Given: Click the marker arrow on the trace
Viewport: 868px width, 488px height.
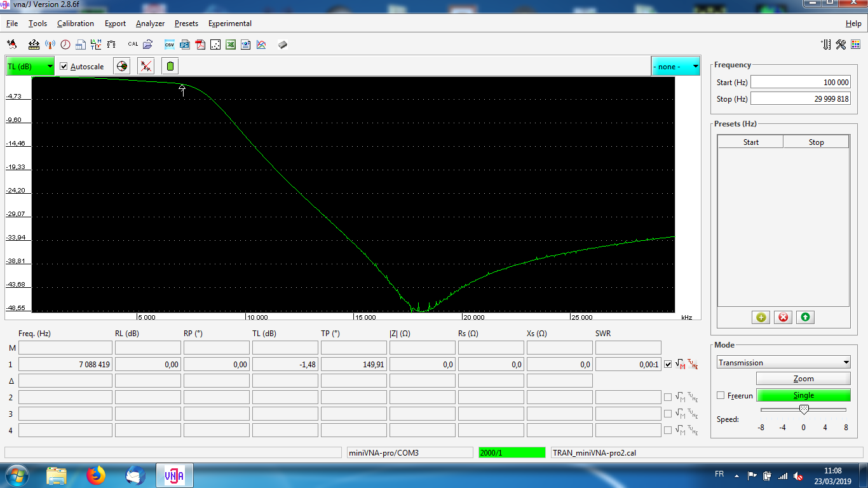Looking at the screenshot, I should pyautogui.click(x=182, y=90).
